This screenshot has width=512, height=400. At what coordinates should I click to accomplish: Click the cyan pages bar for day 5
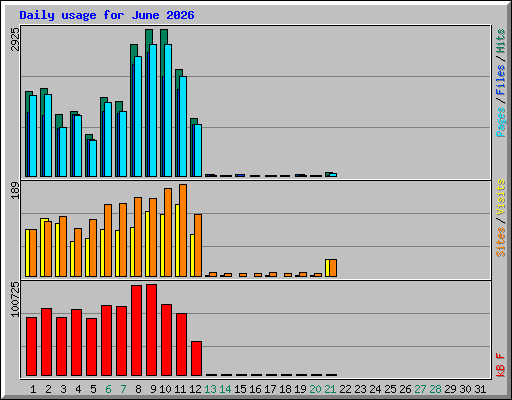93,158
